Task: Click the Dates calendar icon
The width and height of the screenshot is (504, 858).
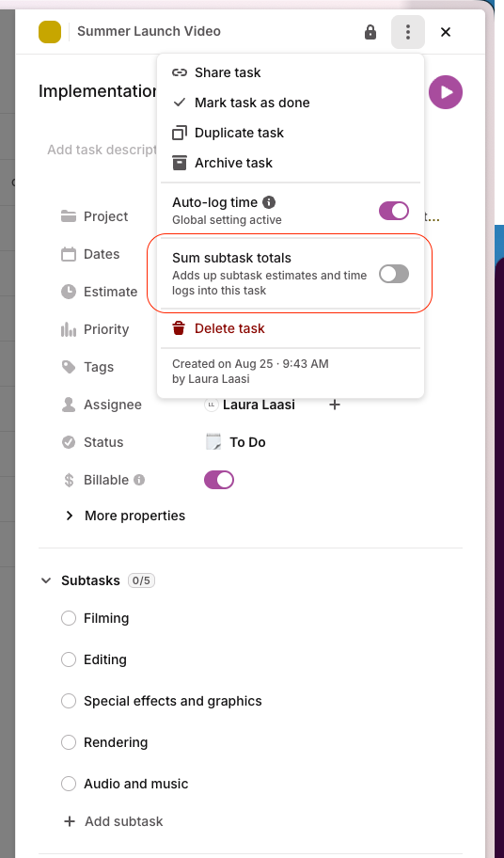Action: click(x=69, y=254)
